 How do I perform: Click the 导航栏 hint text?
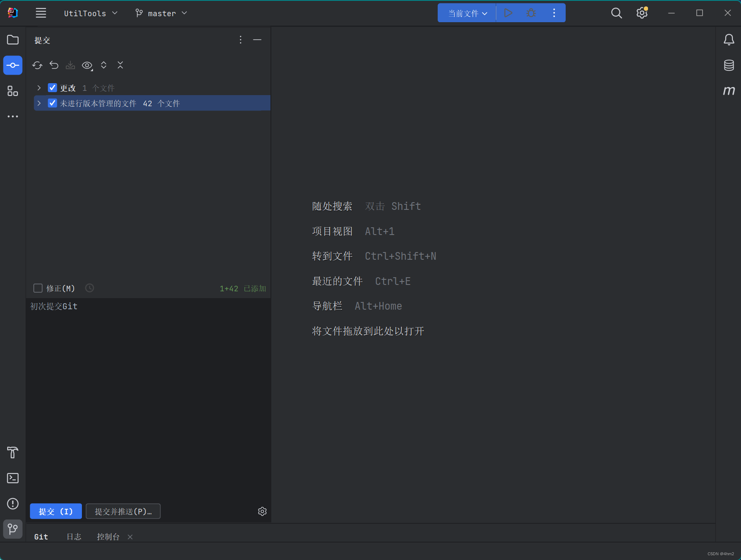327,306
